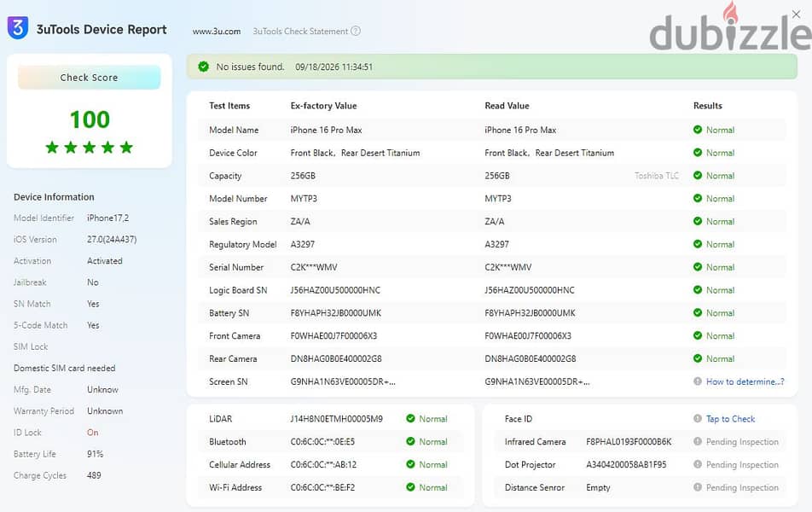The image size is (812, 512).
Task: Click the ID Lock value On
Action: (93, 432)
